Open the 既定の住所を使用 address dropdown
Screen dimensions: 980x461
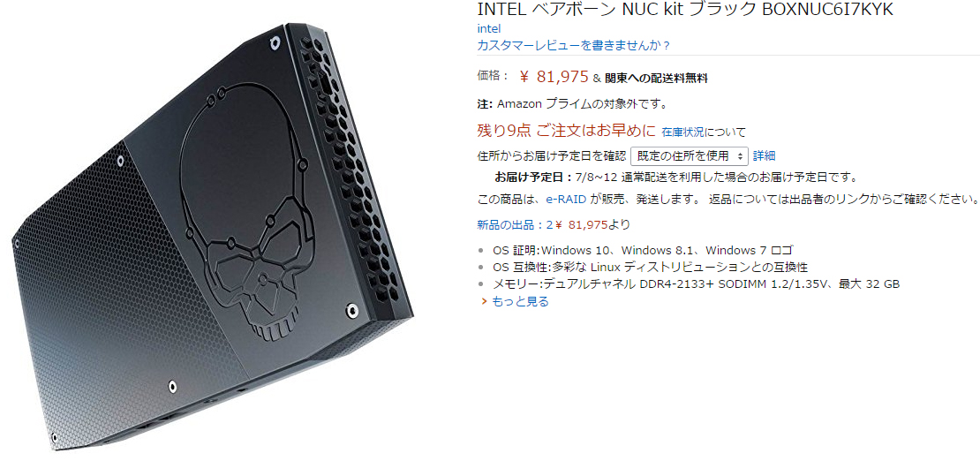coord(690,155)
